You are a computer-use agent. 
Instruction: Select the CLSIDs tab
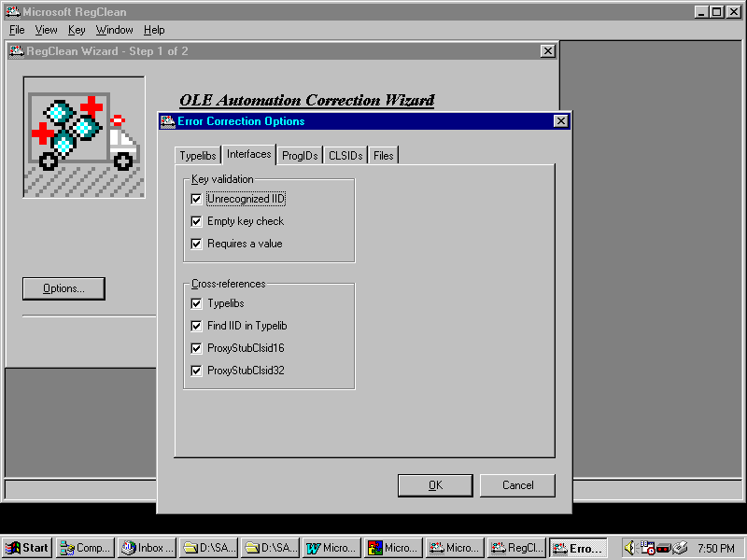[345, 156]
